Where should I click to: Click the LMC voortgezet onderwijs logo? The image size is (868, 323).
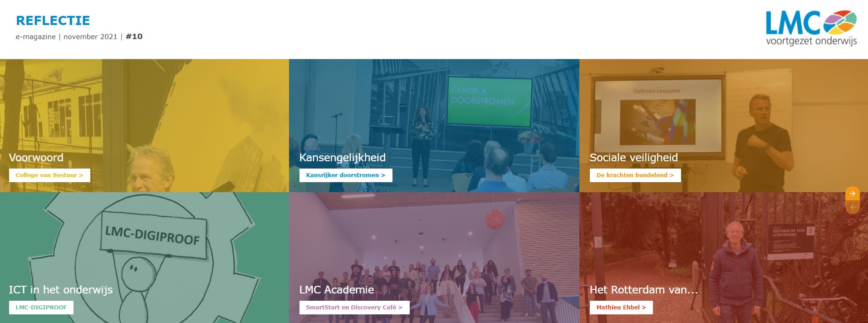click(811, 28)
